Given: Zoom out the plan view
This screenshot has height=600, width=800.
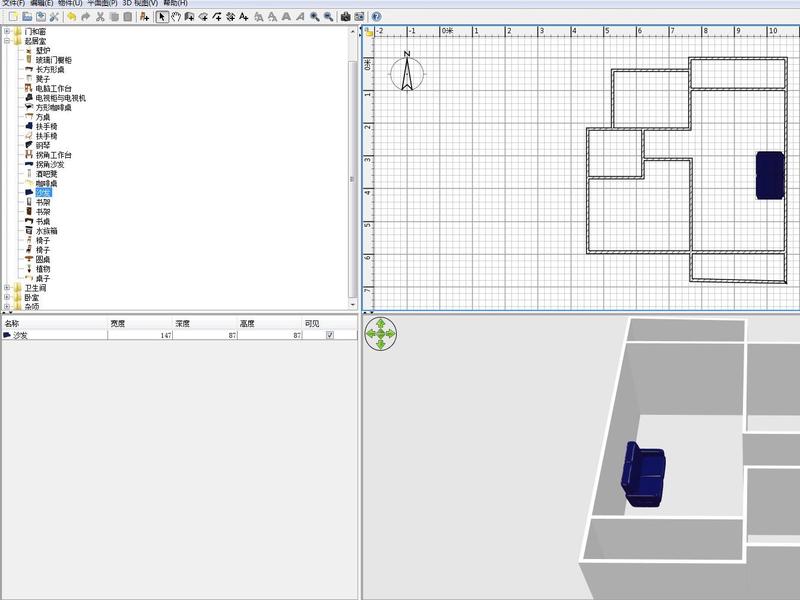Looking at the screenshot, I should tap(329, 17).
